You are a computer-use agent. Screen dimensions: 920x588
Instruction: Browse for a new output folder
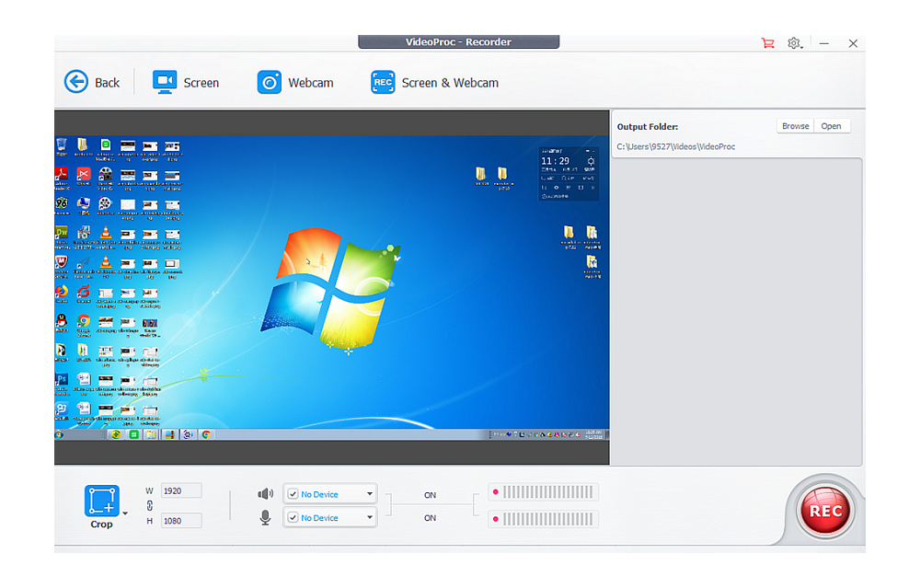pos(795,126)
